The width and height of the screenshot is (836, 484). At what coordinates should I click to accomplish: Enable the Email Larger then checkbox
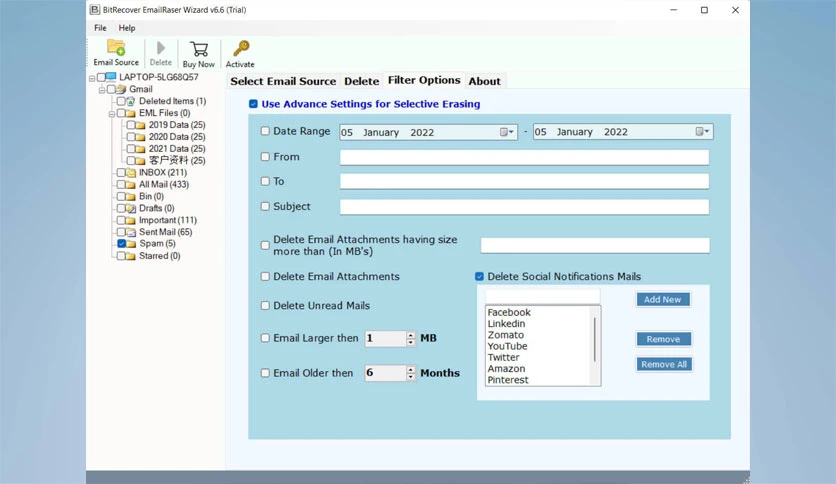pyautogui.click(x=265, y=338)
